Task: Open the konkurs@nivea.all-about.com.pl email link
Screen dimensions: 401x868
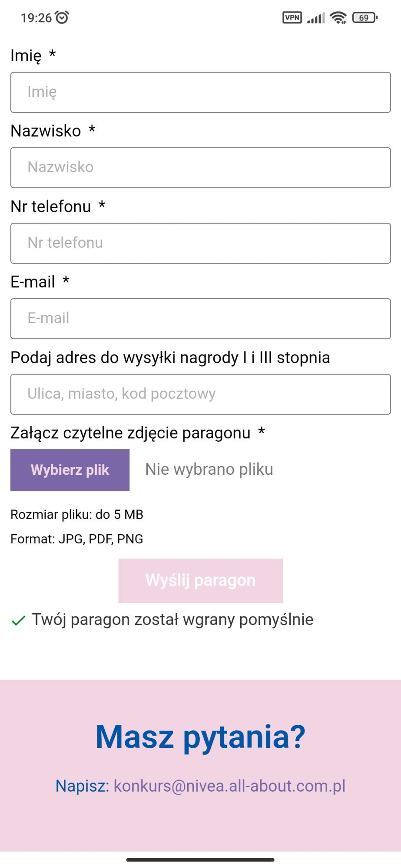Action: point(229,786)
